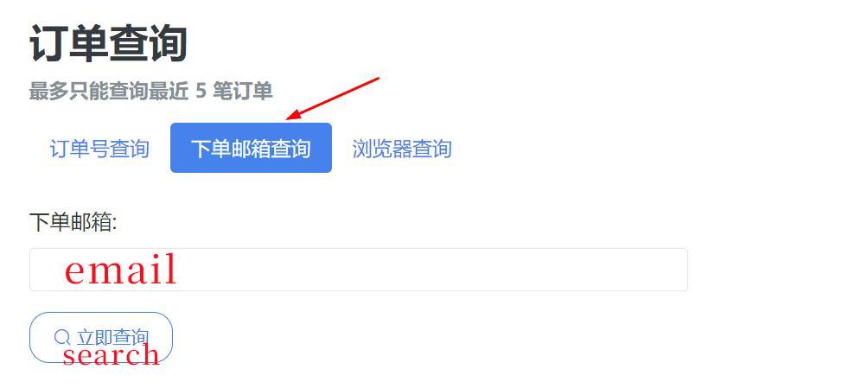Click the red search annotation text

111,355
